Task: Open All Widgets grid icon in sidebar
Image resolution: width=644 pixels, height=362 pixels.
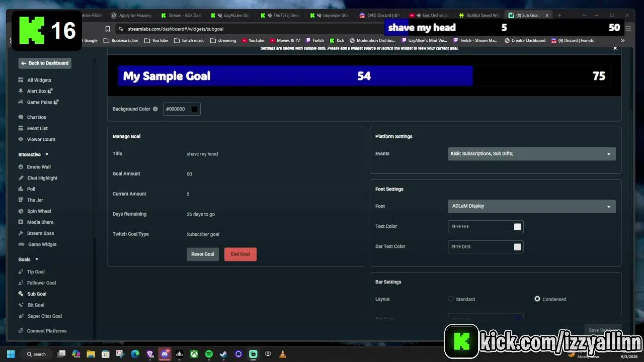Action: coord(21,80)
